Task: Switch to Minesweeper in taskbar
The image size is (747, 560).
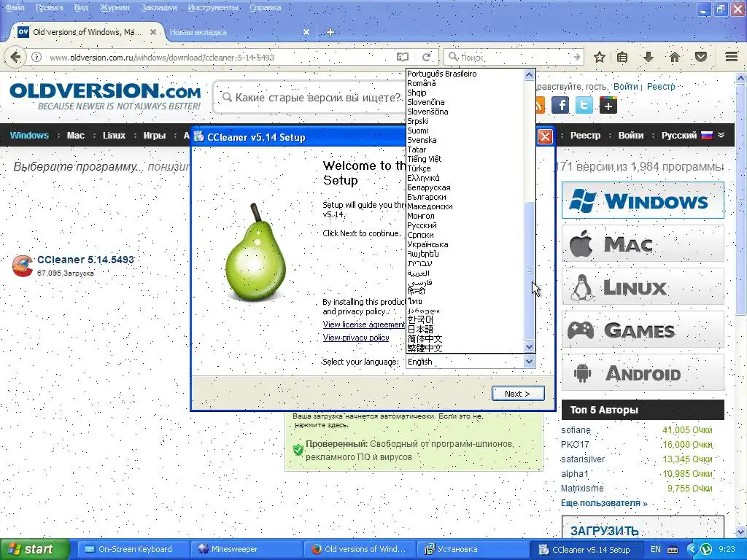Action: coord(245,550)
